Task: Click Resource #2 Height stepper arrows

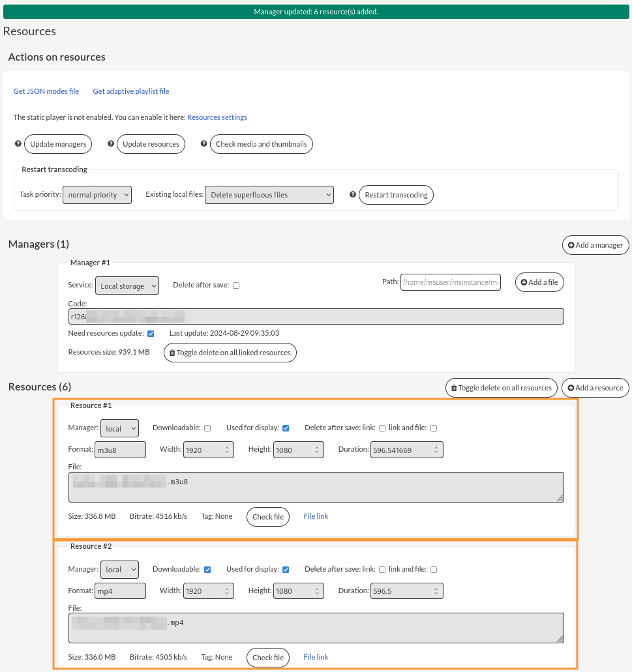Action: click(x=317, y=591)
